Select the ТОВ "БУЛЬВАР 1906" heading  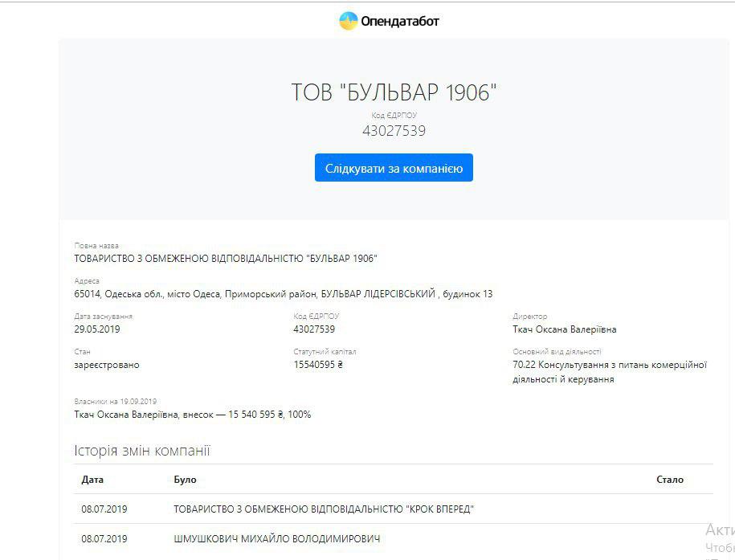(x=394, y=92)
